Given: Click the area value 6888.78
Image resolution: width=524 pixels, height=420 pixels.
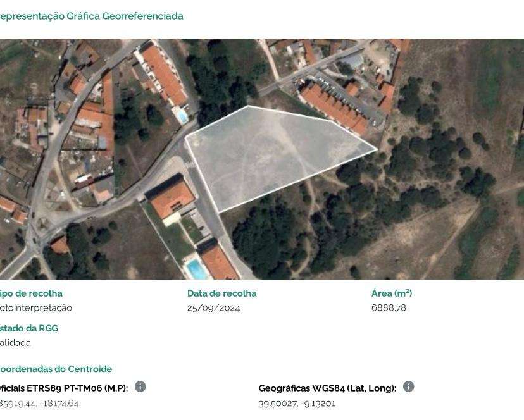Looking at the screenshot, I should click(x=389, y=308).
